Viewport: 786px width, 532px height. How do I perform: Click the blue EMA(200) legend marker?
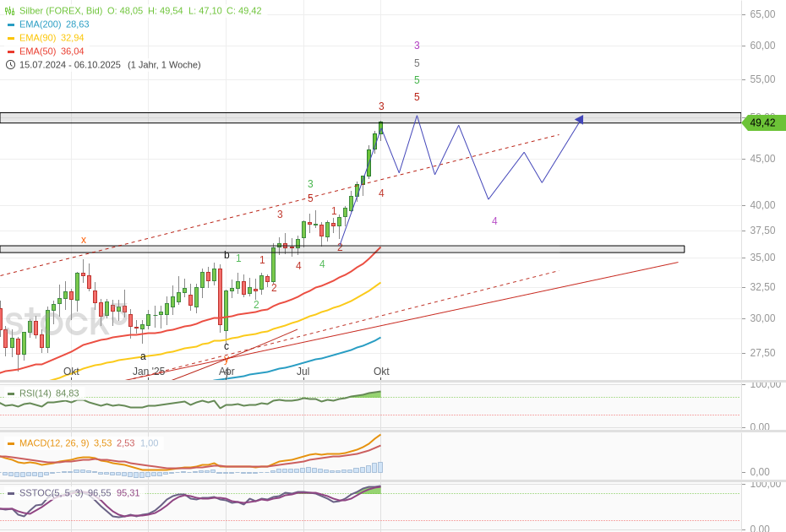(11, 24)
